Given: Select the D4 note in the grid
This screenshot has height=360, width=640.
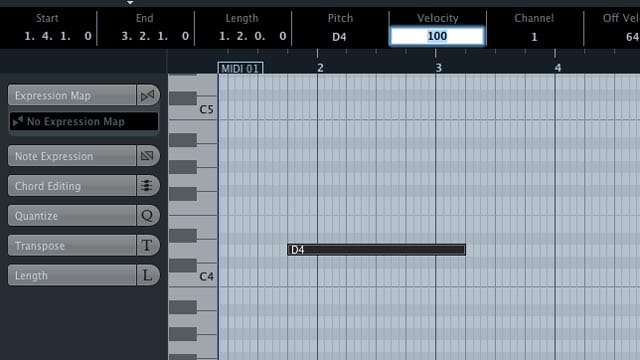Looking at the screenshot, I should (376, 250).
